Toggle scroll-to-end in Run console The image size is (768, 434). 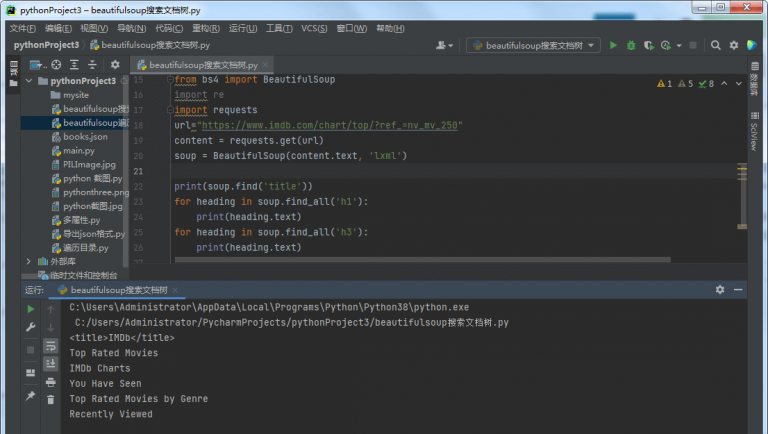pos(50,364)
